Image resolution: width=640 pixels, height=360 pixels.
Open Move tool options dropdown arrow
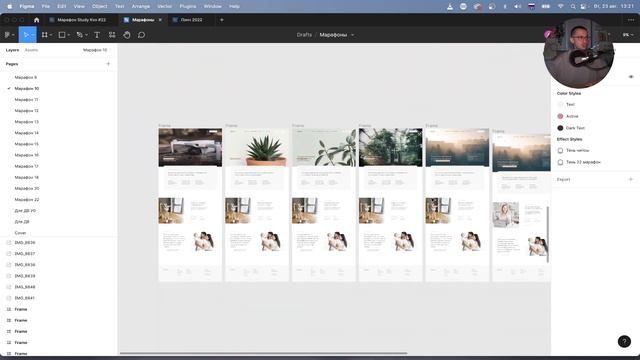click(x=33, y=35)
